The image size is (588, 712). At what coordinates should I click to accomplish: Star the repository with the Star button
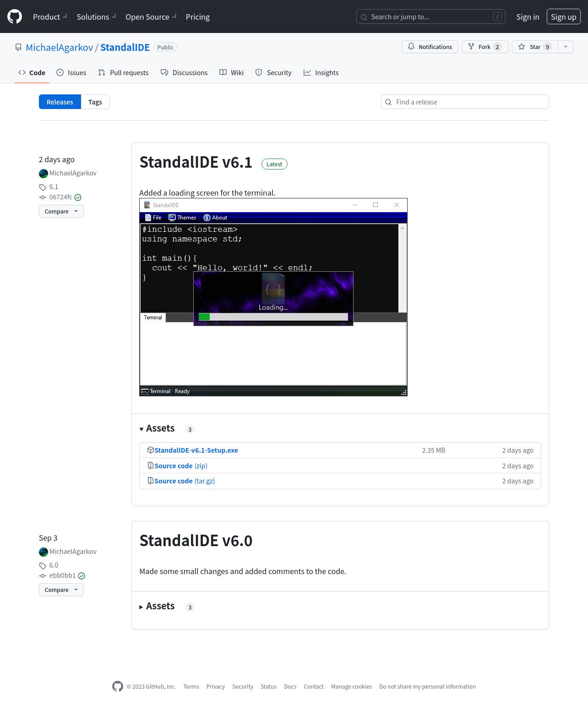point(535,47)
